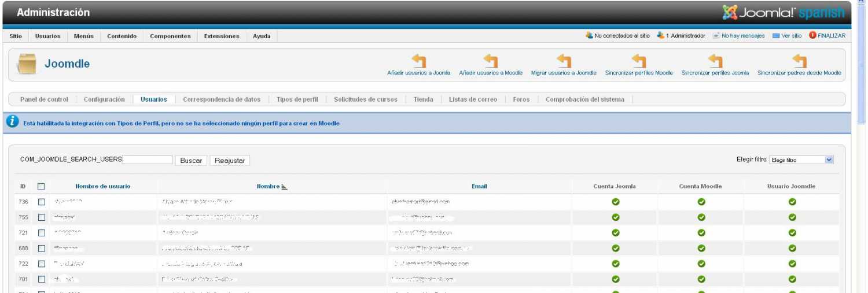Viewport: 868px width, 293px height.
Task: Check the box for user ID 688
Action: (x=41, y=248)
